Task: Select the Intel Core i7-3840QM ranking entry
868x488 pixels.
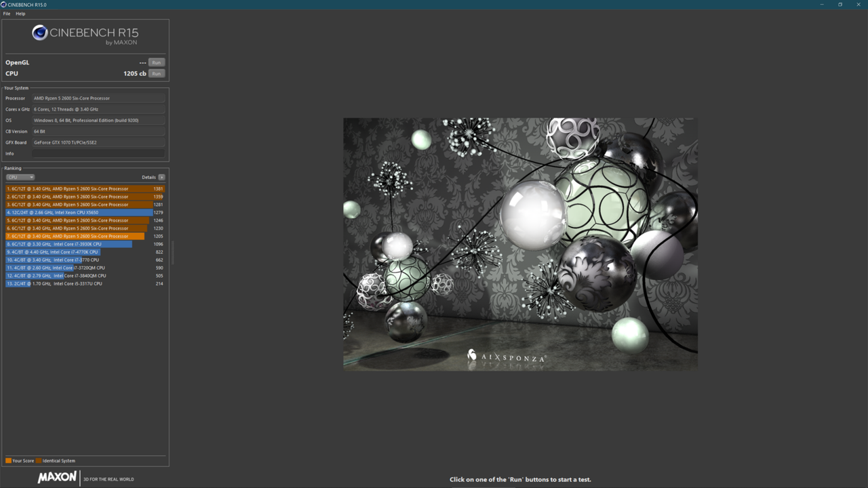Action: click(85, 276)
